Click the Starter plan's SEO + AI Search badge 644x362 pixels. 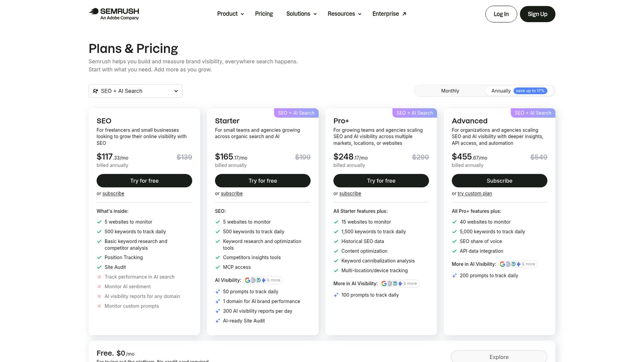point(296,113)
